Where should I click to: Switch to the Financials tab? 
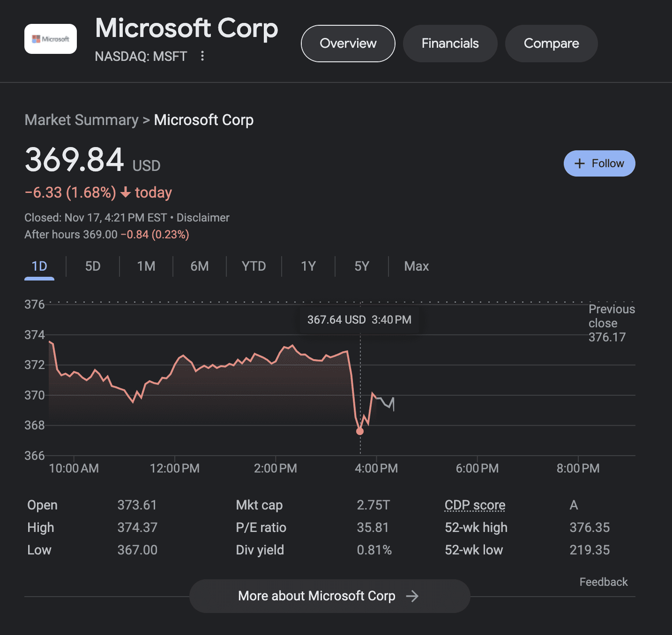449,43
